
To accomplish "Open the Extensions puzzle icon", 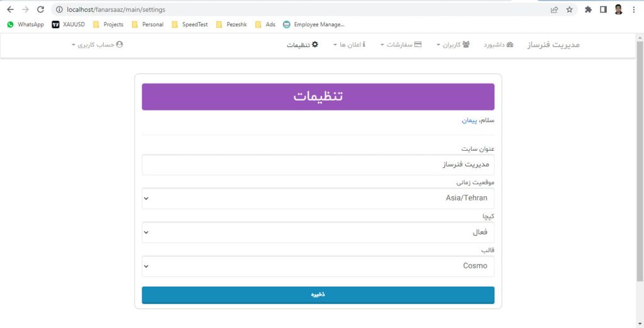I will pyautogui.click(x=588, y=9).
